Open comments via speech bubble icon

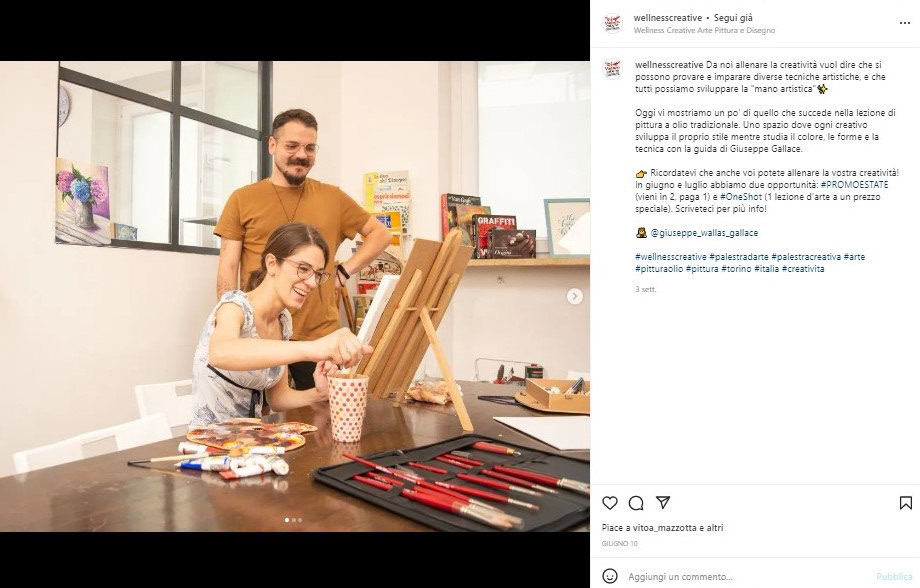point(636,503)
